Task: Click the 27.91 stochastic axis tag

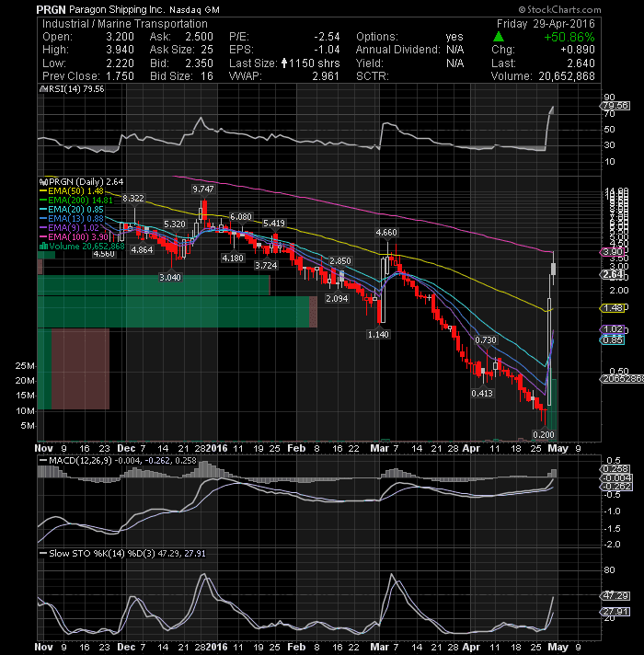Action: (615, 612)
